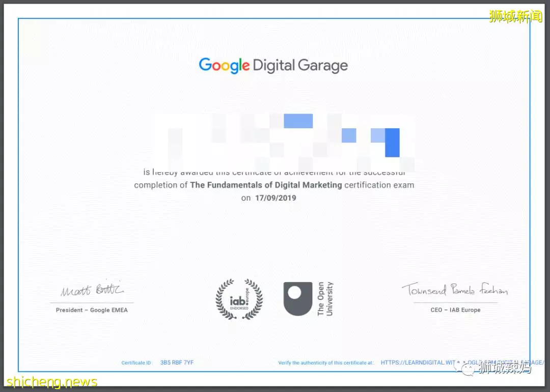The image size is (550, 392).
Task: Click the Townsend Pamela Feehan signature
Action: point(455,289)
